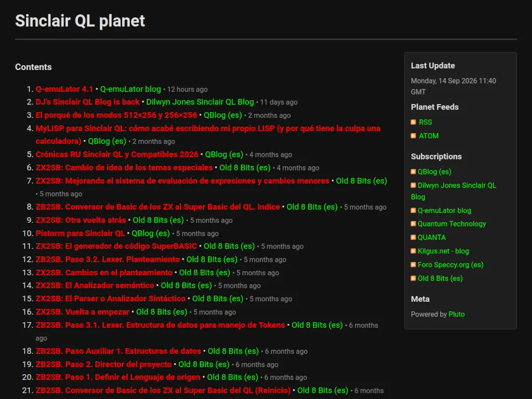Open Pistorm para Sinclair QL post
Image resolution: width=532 pixels, height=399 pixels.
[x=81, y=233]
